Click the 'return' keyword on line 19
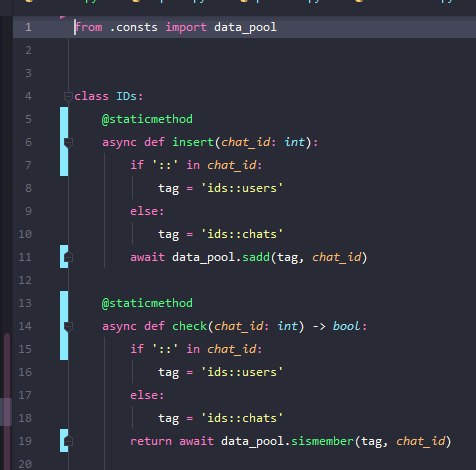 (x=151, y=441)
